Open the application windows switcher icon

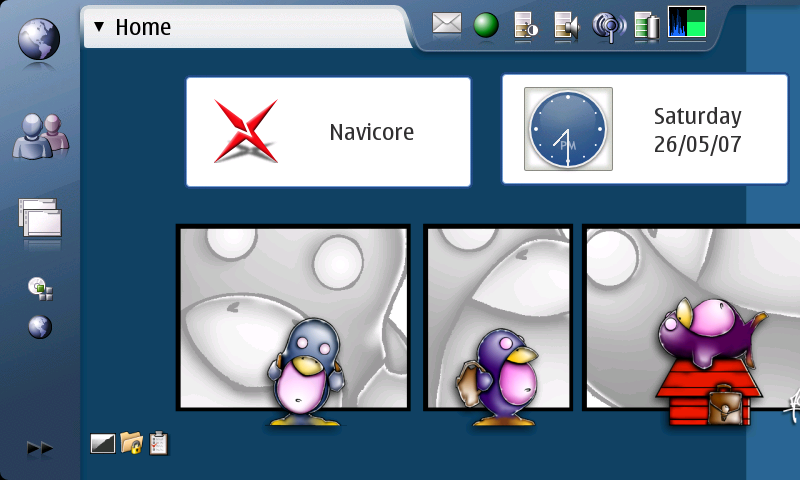[40, 218]
